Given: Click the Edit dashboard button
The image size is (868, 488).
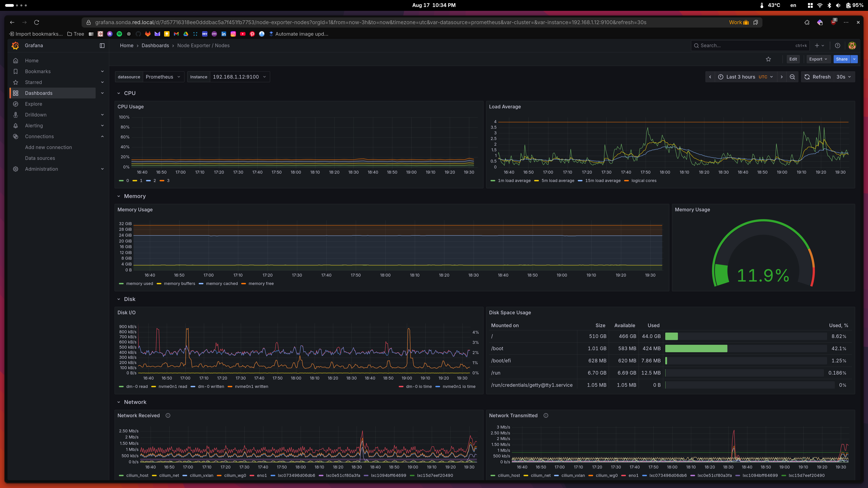Looking at the screenshot, I should click(x=793, y=59).
